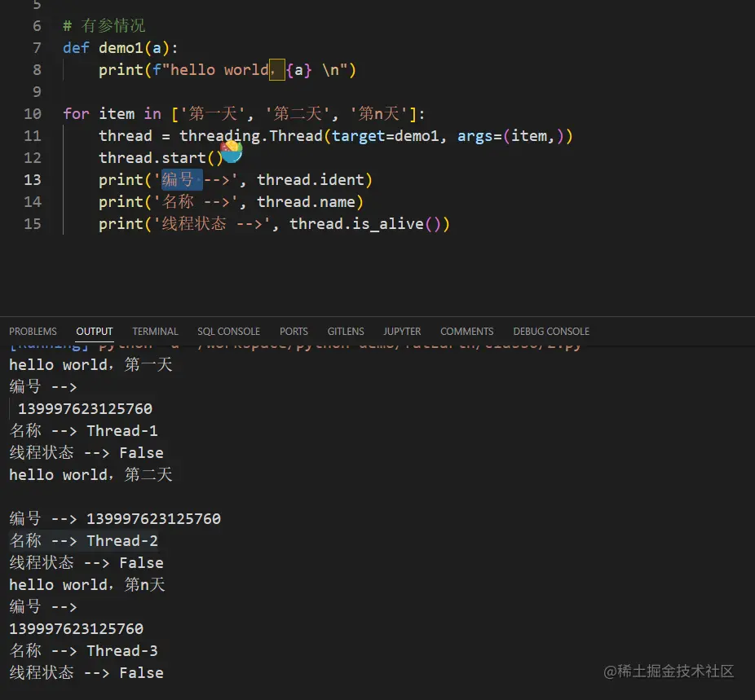
Task: Click the bowl emoji icon near thread.start()
Action: coord(232,152)
